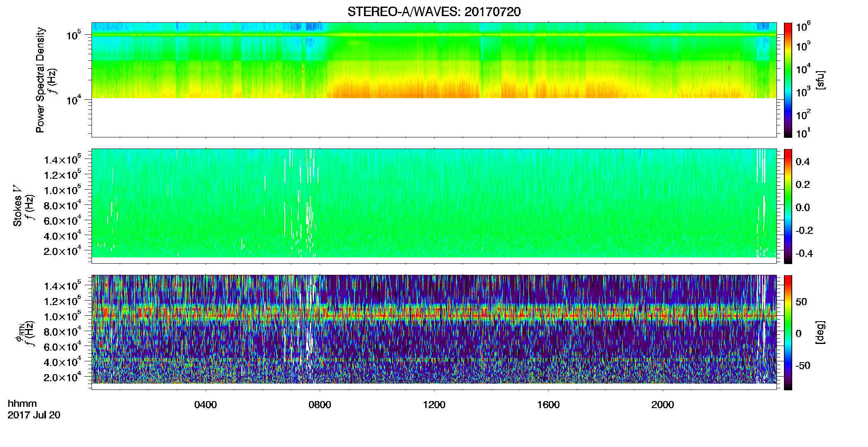This screenshot has height=447, width=868.
Task: Select the 1200 time axis label
Action: click(434, 405)
